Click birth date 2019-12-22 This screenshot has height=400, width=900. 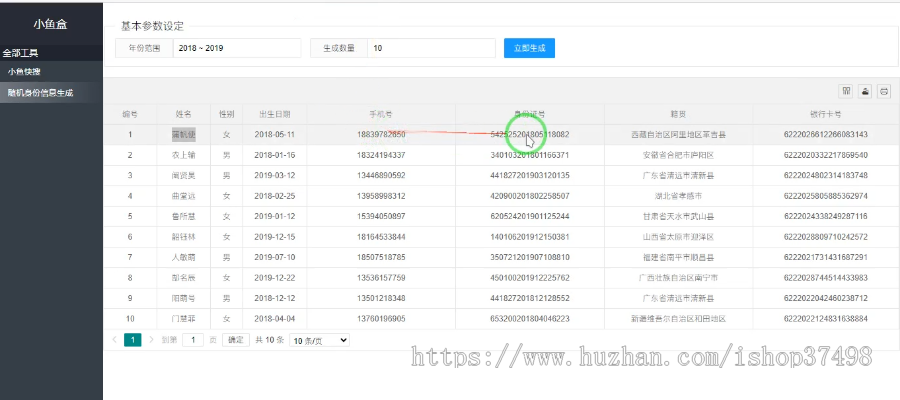[274, 278]
